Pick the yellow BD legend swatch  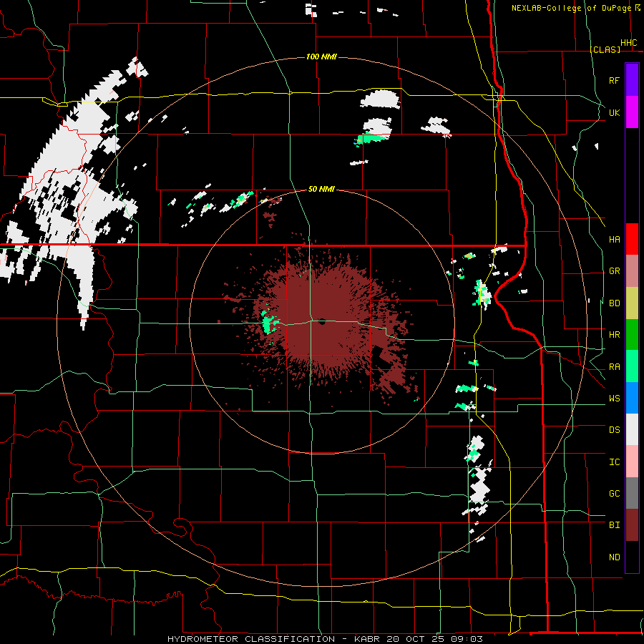(632, 303)
